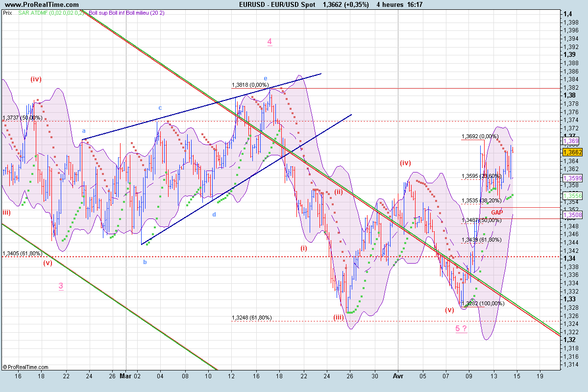Click the 1,314 value on the price axis
Image resolution: width=588 pixels, height=392 pixels.
pos(570,364)
